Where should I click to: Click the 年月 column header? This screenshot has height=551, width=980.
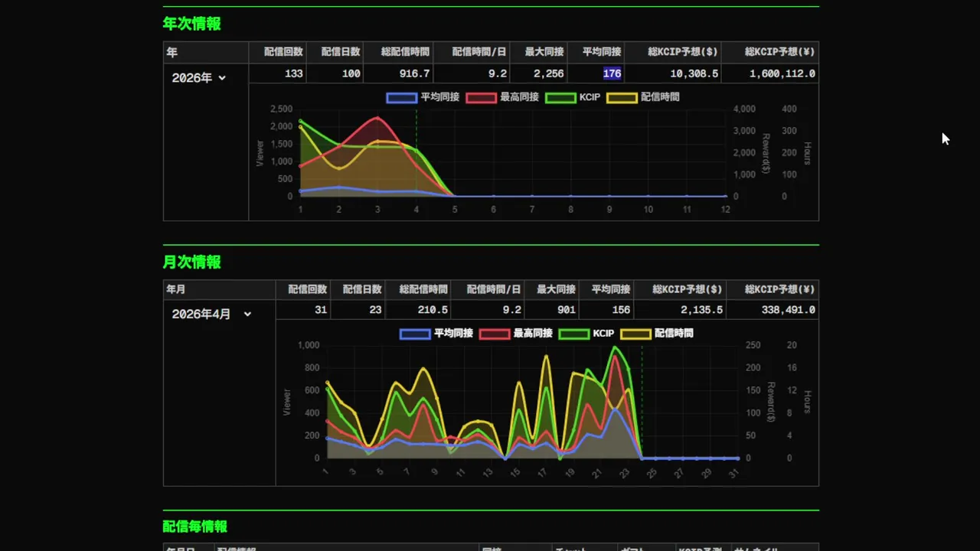point(176,289)
